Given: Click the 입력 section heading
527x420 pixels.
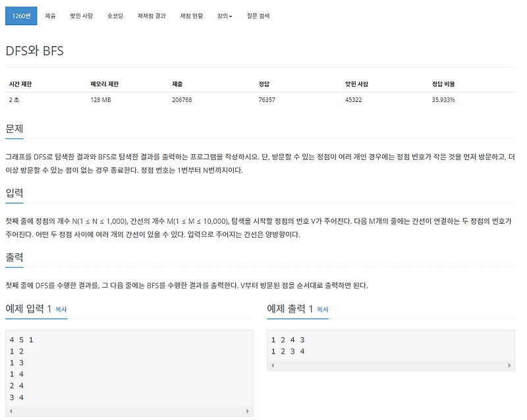Looking at the screenshot, I should point(15,194).
